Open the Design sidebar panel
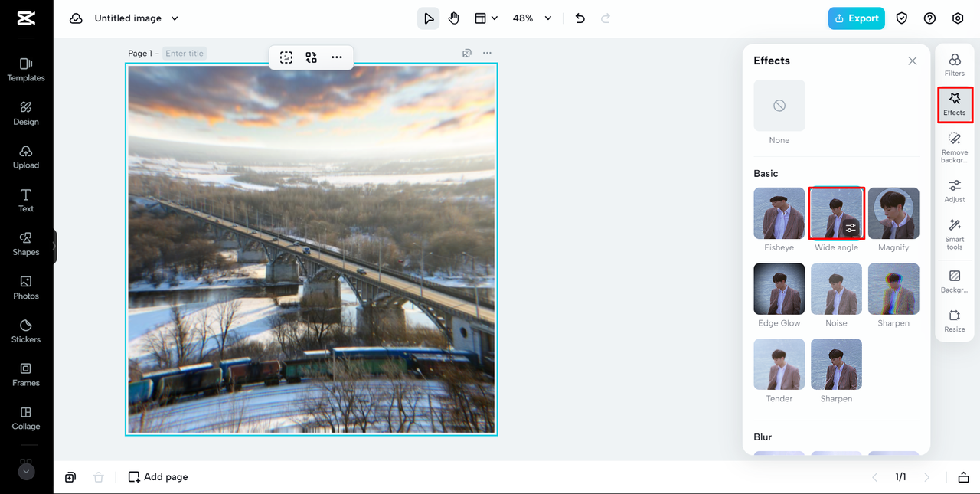Image resolution: width=980 pixels, height=494 pixels. (26, 113)
